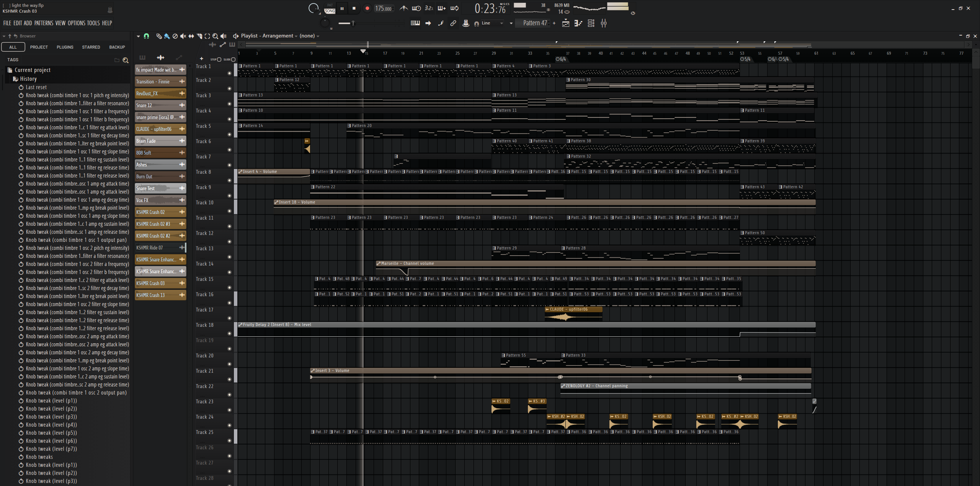This screenshot has height=486, width=980.
Task: Open the EDIT menu
Action: coord(18,23)
